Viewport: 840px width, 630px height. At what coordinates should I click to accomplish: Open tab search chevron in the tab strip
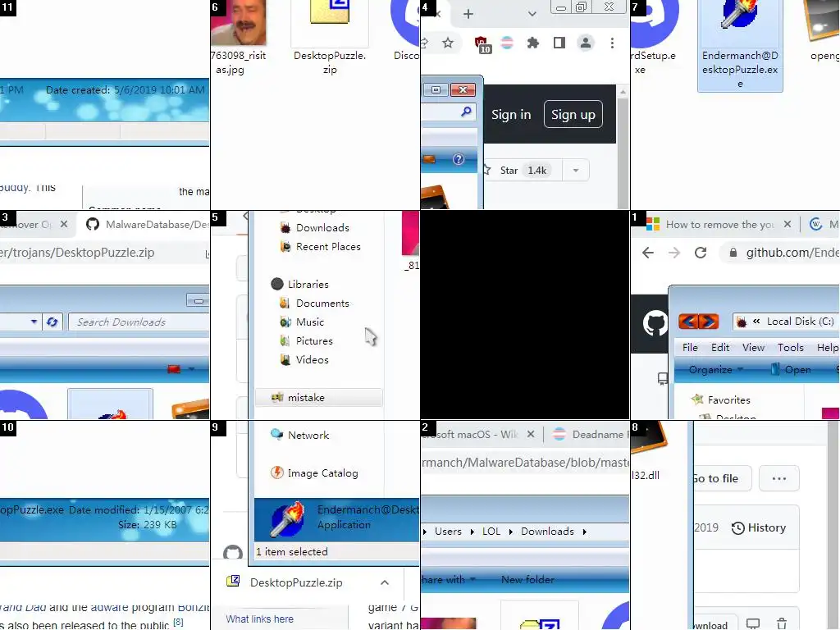click(532, 14)
